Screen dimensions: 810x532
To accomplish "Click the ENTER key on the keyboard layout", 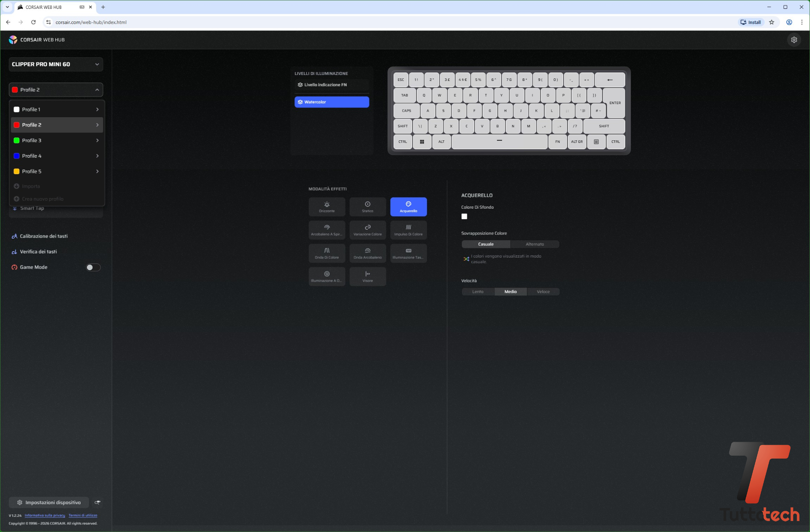I will [x=615, y=103].
